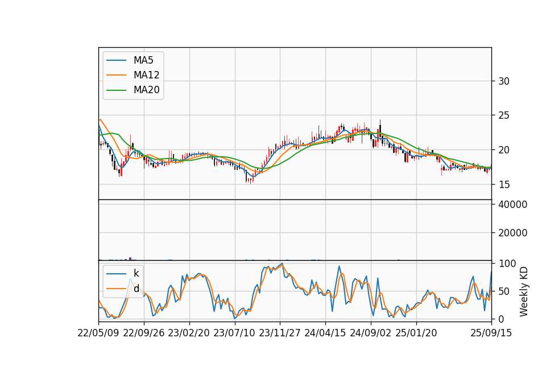The width and height of the screenshot is (546, 392).
Task: Click the 22/09/26 date label
Action: tap(144, 333)
